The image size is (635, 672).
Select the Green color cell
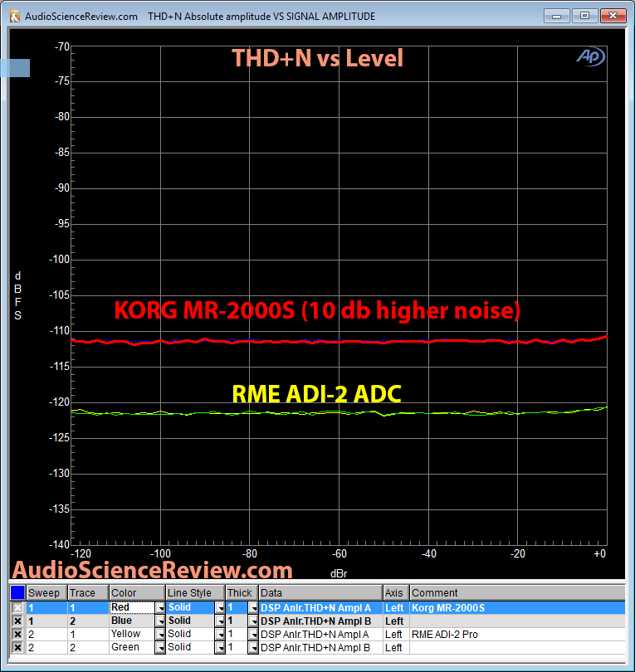pos(132,648)
